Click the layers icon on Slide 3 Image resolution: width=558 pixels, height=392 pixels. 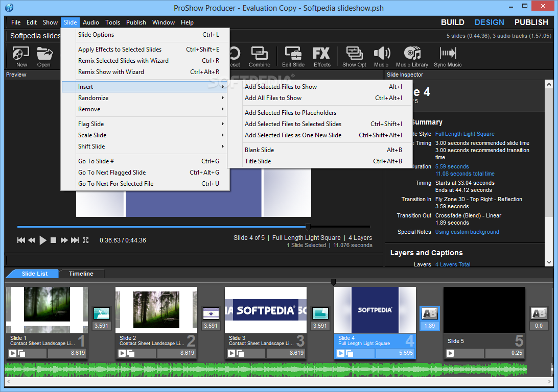[240, 353]
